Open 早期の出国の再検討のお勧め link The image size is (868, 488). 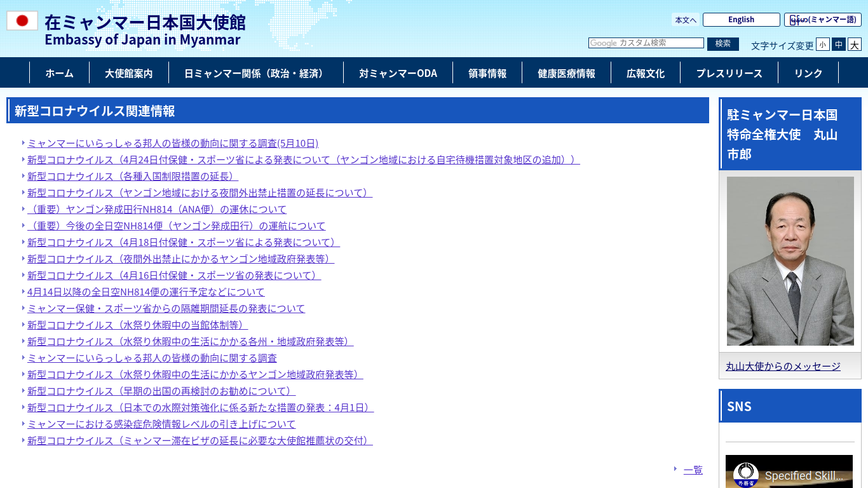[161, 391]
